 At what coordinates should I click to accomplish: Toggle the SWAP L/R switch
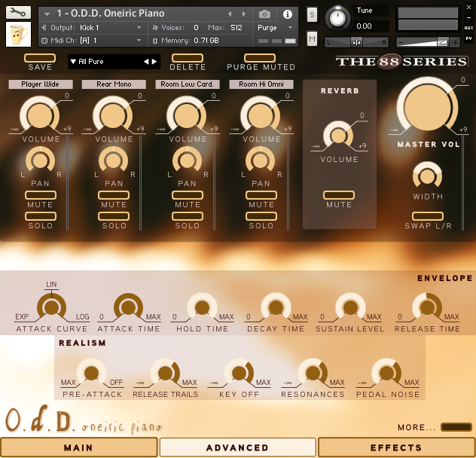click(x=428, y=216)
